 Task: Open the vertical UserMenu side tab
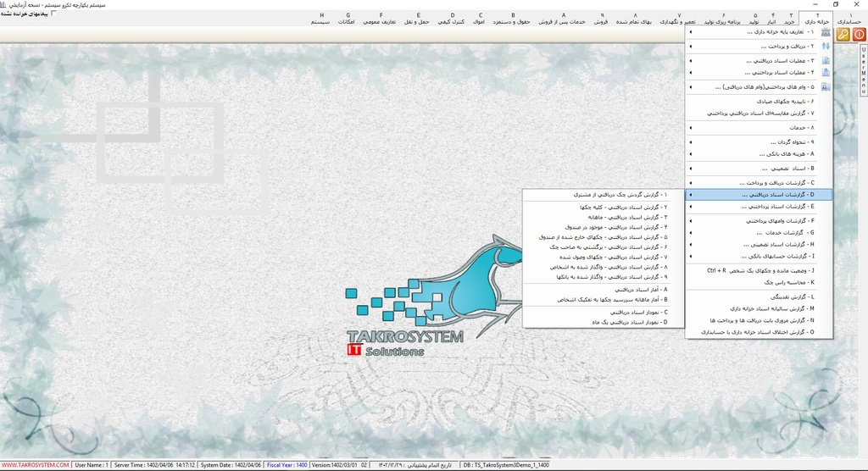[864, 70]
